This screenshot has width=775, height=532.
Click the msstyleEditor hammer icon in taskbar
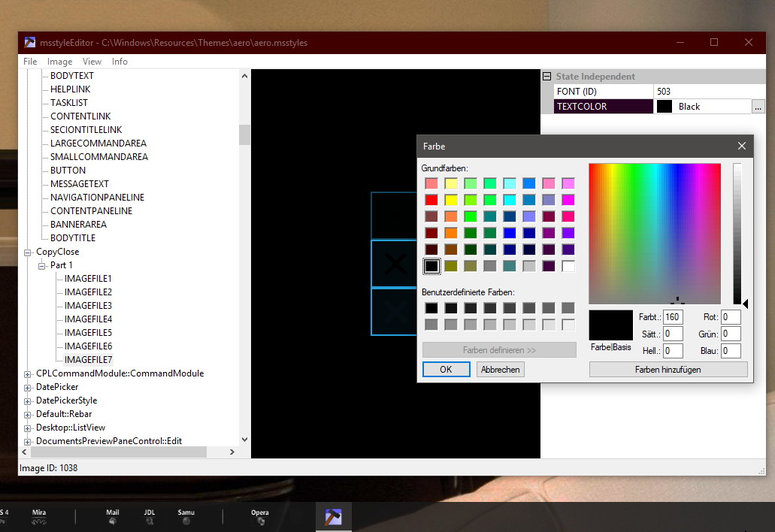coord(333,517)
